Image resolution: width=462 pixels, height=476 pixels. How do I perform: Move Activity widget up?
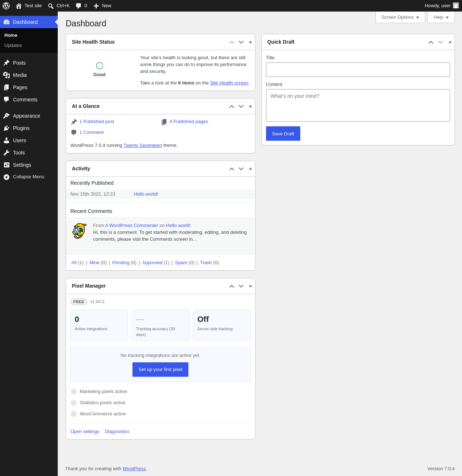point(232,169)
